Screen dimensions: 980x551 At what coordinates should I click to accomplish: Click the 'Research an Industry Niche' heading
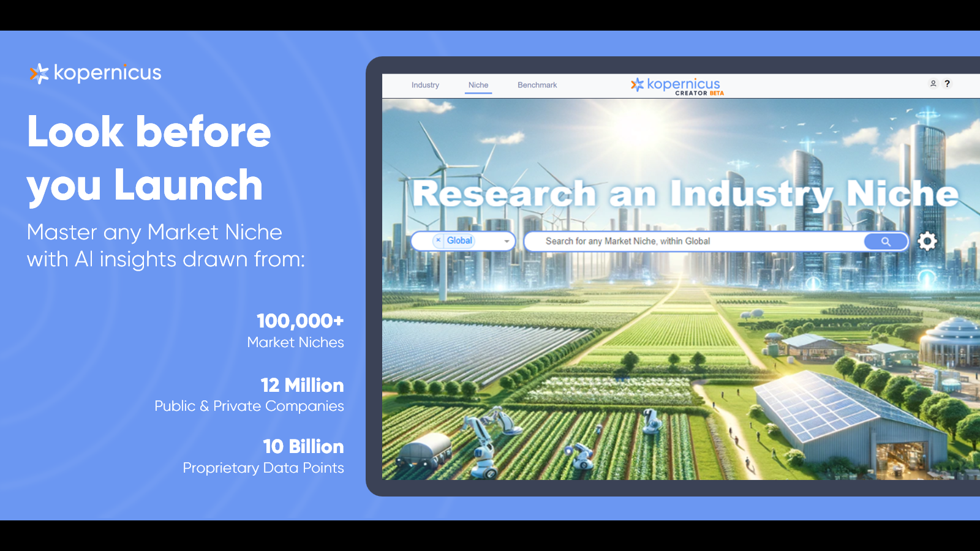685,193
